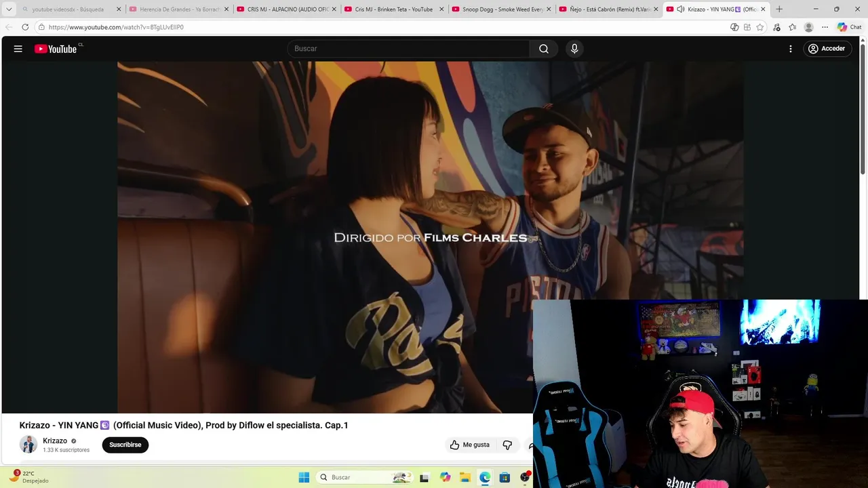The image size is (868, 488).
Task: Click the Suscribirse button
Action: 125,445
